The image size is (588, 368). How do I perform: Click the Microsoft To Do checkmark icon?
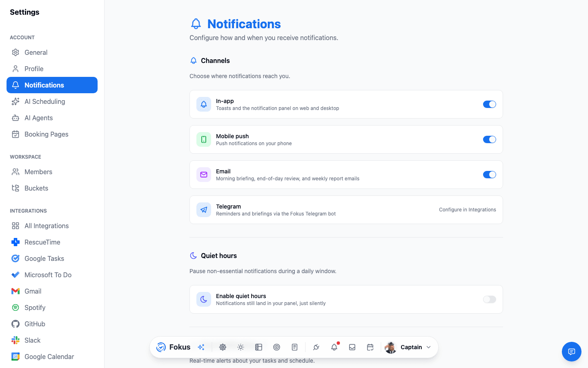[x=16, y=275]
